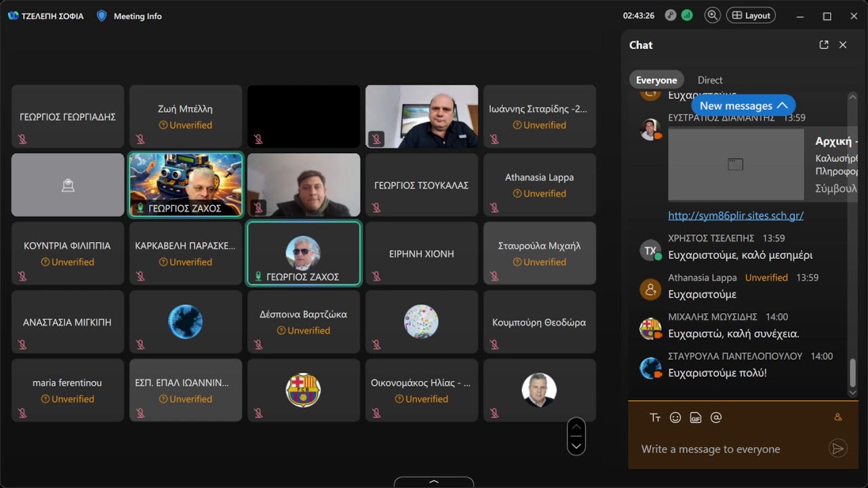The height and width of the screenshot is (488, 868).
Task: Select the Οικονομάκος Ηλίας participant tile
Action: pos(422,390)
